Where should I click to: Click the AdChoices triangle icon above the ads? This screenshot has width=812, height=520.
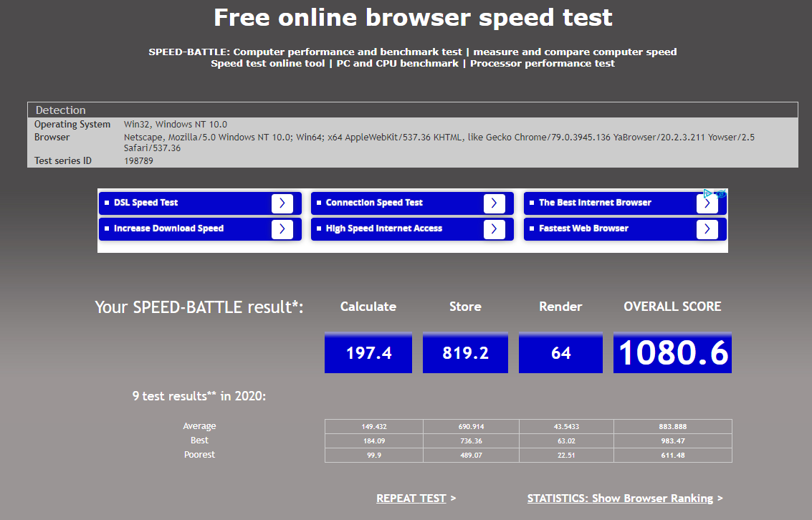(707, 193)
